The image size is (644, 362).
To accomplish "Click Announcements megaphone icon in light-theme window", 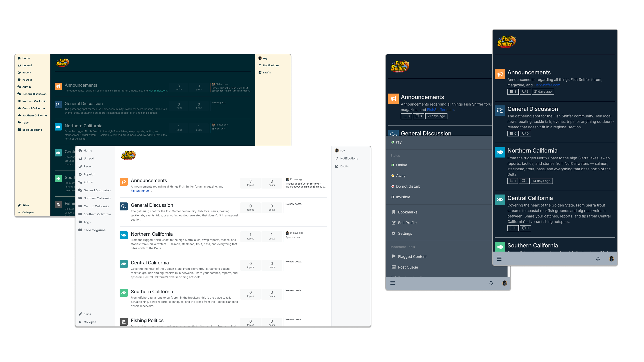I will [123, 182].
